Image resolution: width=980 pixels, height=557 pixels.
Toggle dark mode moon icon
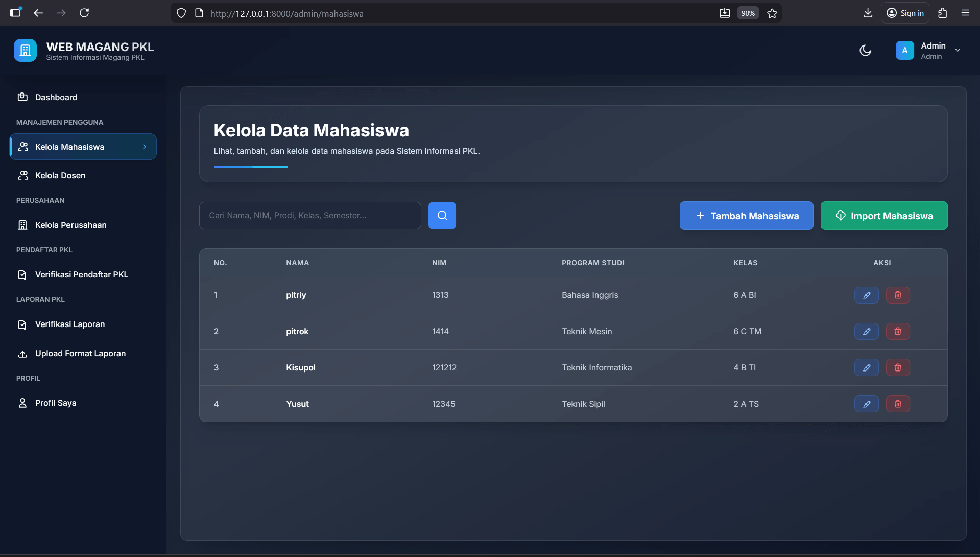(x=865, y=51)
